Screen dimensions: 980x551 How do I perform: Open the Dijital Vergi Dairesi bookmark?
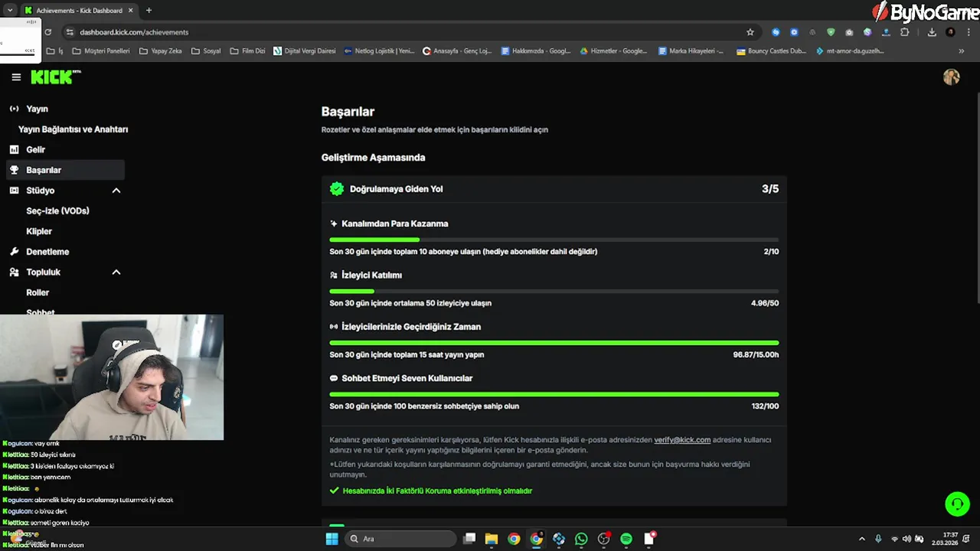(304, 51)
